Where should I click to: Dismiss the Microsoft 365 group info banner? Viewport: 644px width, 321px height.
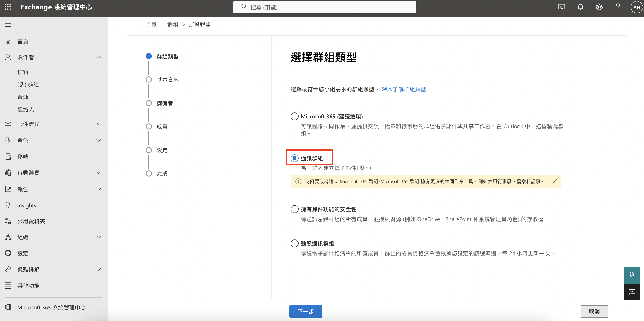(554, 181)
